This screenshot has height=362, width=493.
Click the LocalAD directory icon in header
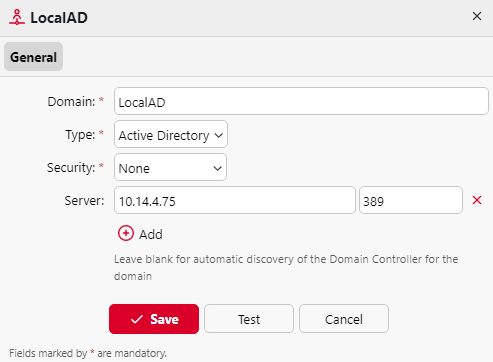tap(17, 17)
